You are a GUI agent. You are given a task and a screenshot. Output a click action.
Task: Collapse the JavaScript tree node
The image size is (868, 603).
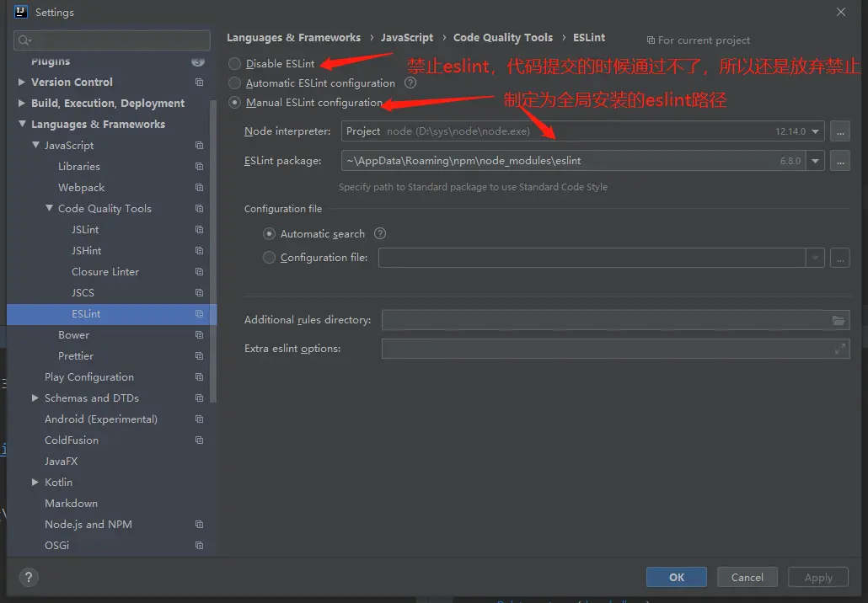[35, 145]
